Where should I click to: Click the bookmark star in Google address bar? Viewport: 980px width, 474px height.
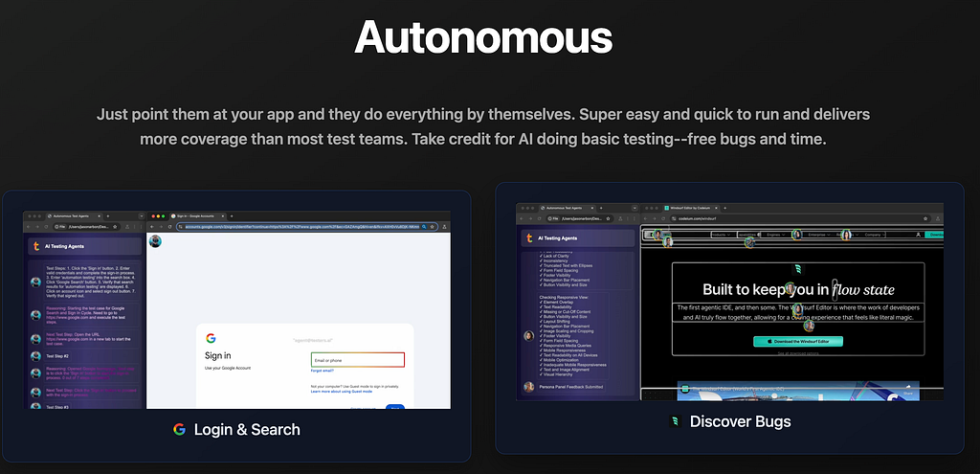click(432, 227)
